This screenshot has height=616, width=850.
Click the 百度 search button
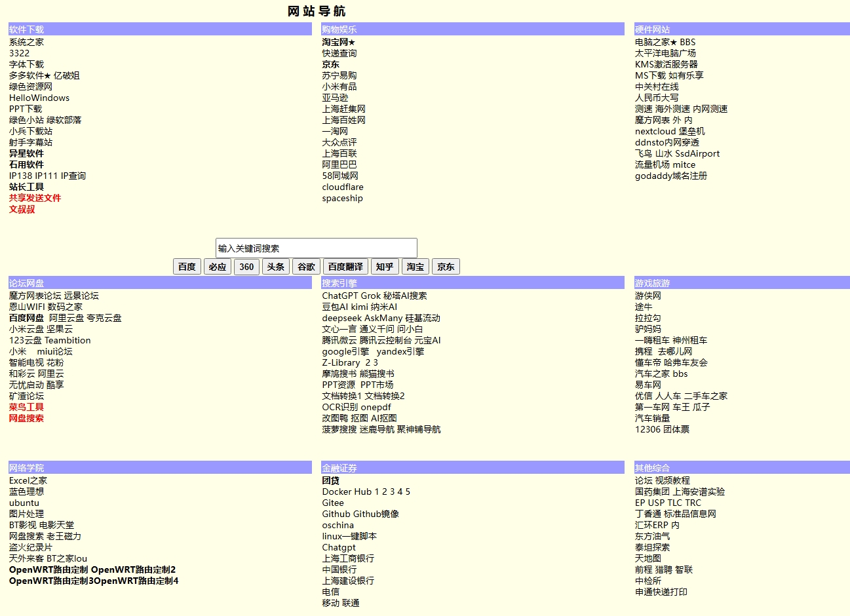tap(187, 266)
